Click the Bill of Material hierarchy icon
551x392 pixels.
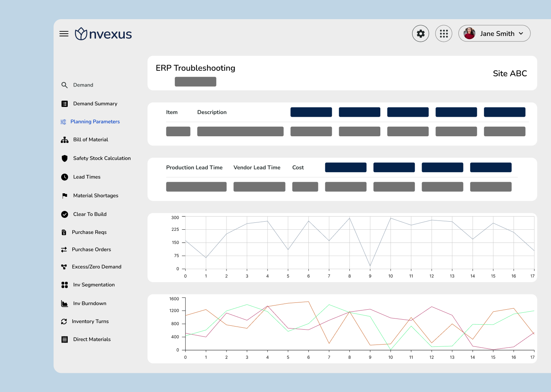click(65, 140)
